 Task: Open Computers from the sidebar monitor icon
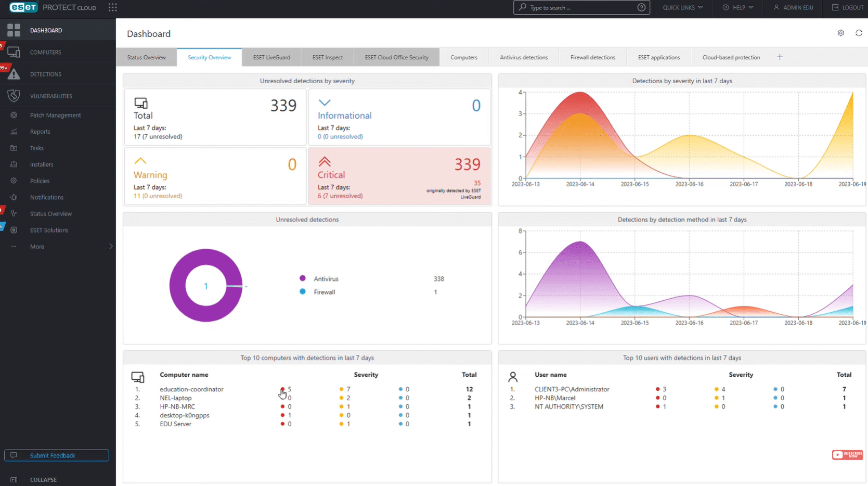[x=14, y=52]
